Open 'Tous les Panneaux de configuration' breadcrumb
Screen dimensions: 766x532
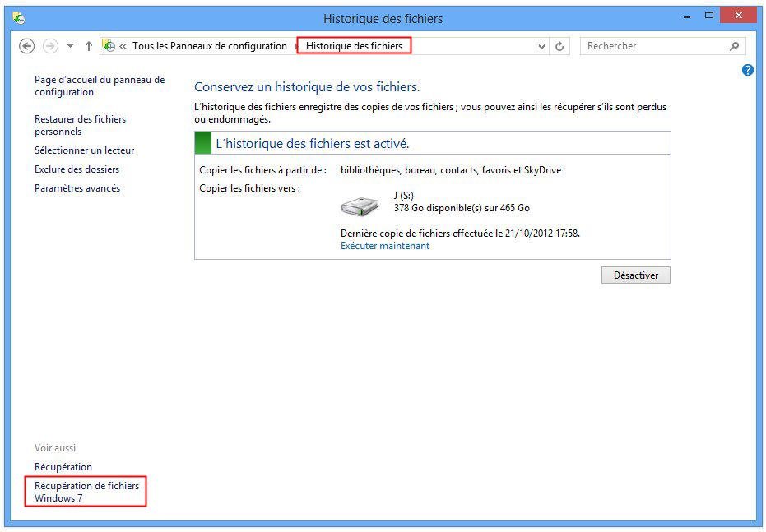click(x=210, y=46)
